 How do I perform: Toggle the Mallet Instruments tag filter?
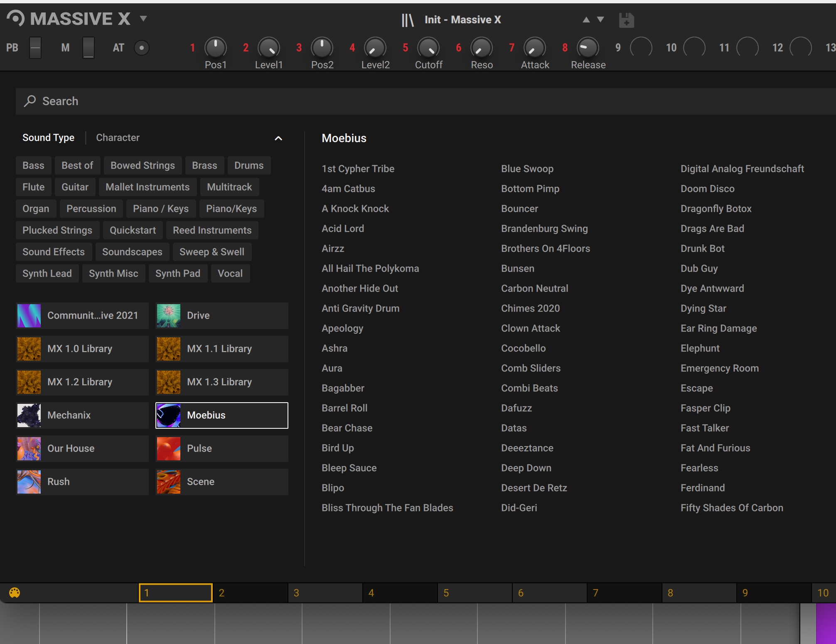click(148, 187)
